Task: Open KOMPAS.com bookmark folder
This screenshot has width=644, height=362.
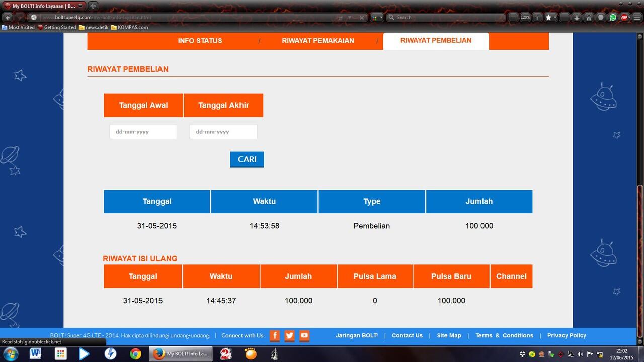Action: click(129, 27)
